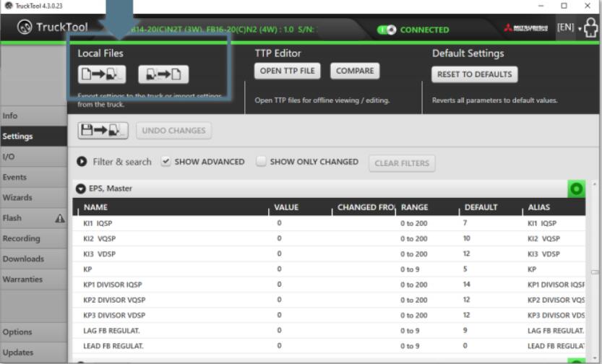
Task: Open the [EN] language dropdown
Action: 569,27
